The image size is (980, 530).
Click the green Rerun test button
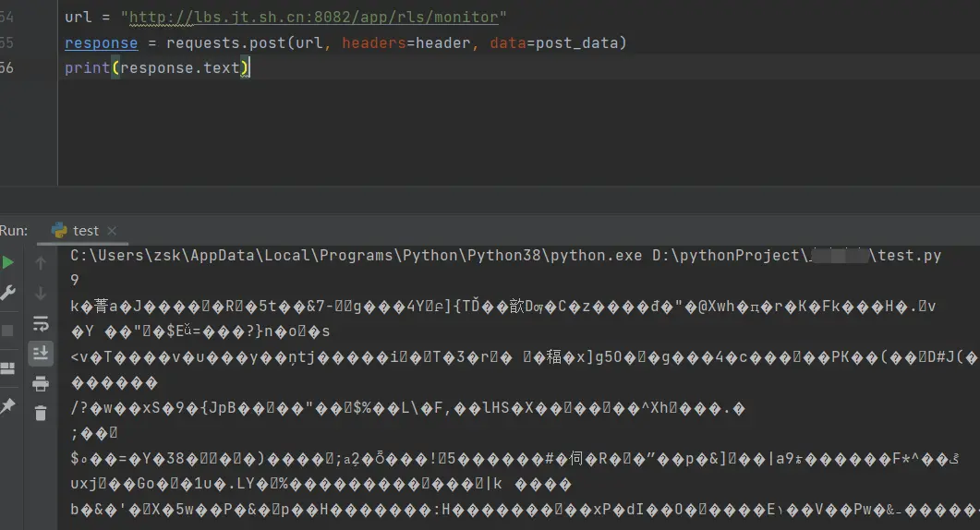pos(7,262)
